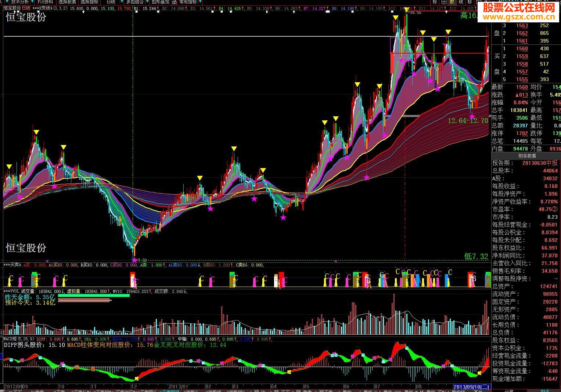Image resolution: width=561 pixels, height=392 pixels.
Task: Click sell order price 1563
Action: click(x=522, y=25)
